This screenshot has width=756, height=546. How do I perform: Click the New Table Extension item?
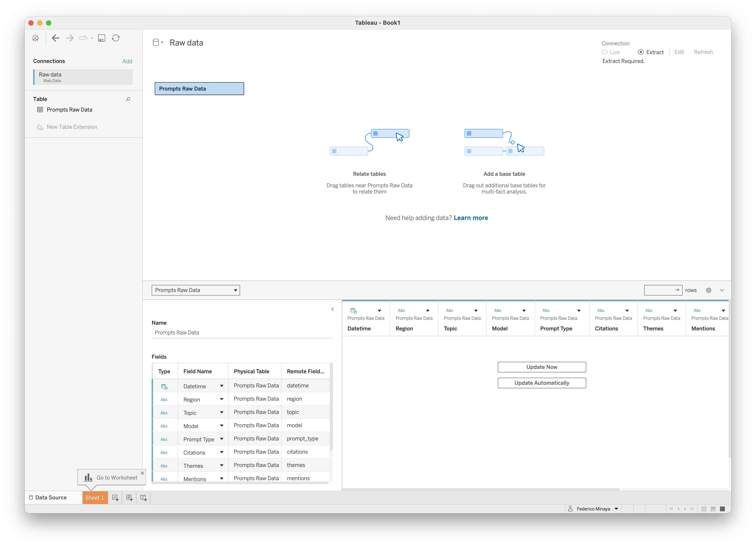pyautogui.click(x=67, y=127)
